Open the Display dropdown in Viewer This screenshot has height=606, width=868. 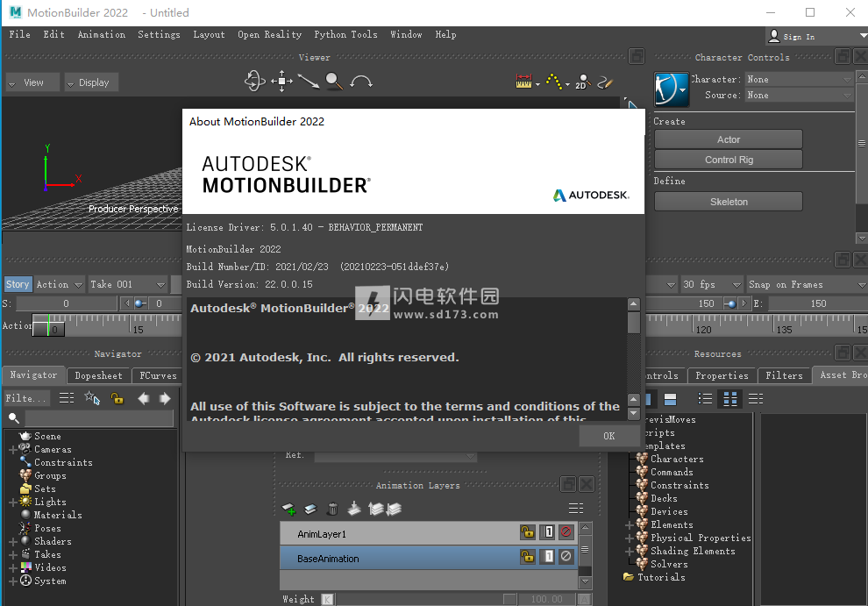tap(91, 82)
